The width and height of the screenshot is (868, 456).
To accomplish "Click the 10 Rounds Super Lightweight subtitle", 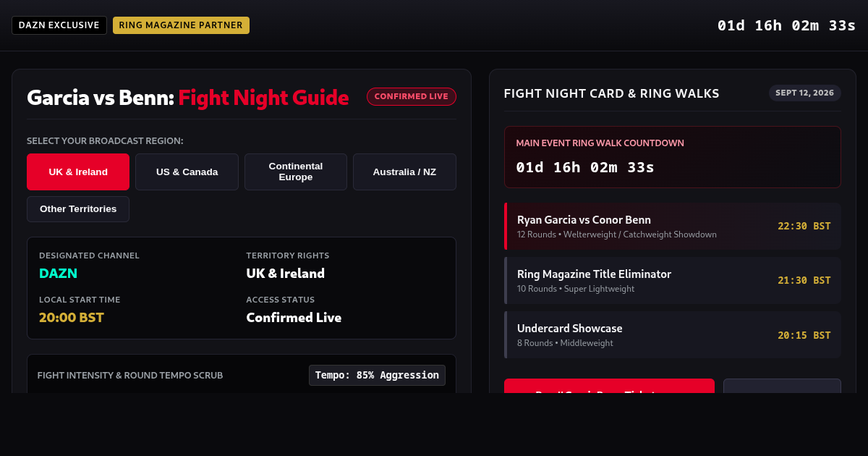I will (x=576, y=289).
